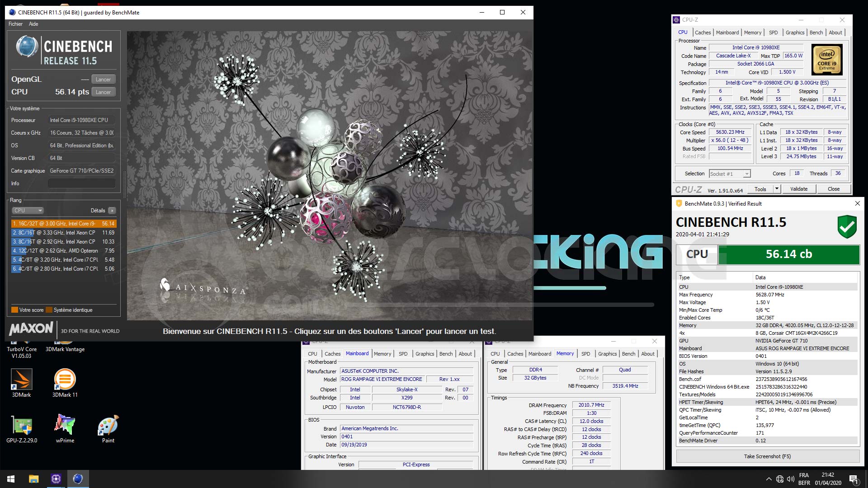The width and height of the screenshot is (868, 488).
Task: Open the Aide menu
Action: tap(33, 24)
